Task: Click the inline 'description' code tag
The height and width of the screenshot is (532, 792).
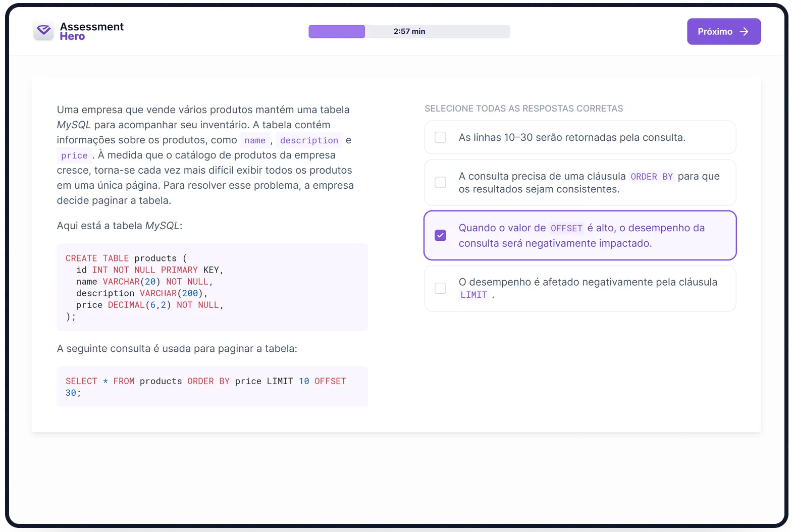Action: [309, 140]
